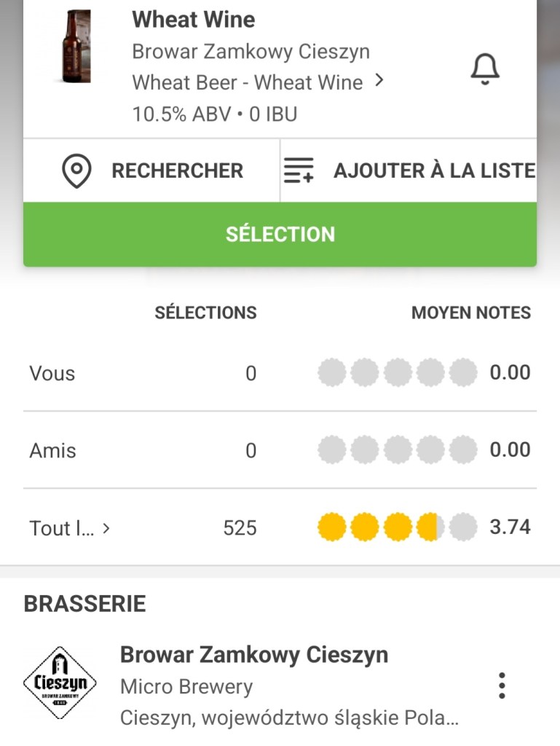
Task: Tap the 525 total check-ins count
Action: tap(240, 528)
